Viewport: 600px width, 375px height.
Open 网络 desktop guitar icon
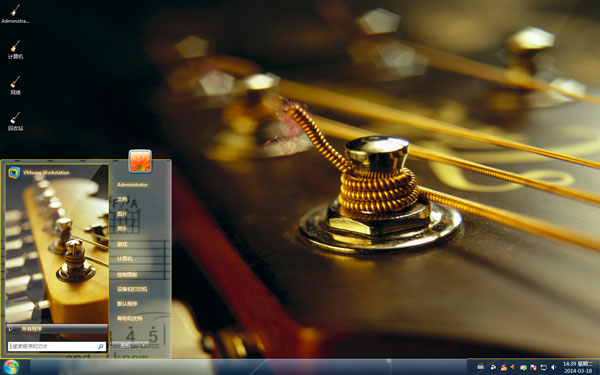coord(15,86)
